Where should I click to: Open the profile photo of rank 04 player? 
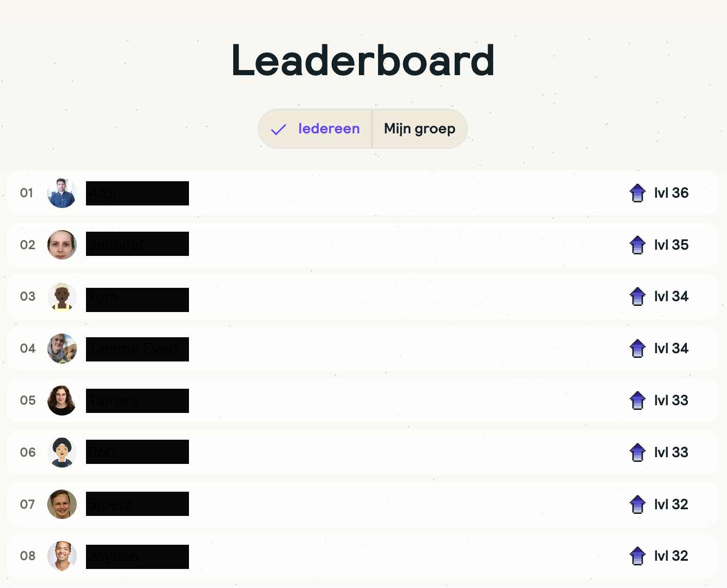tap(62, 349)
